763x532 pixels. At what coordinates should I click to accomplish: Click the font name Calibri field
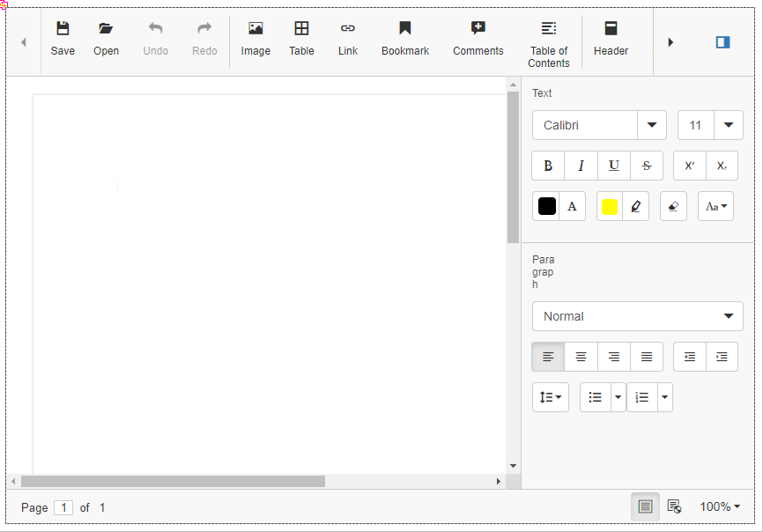click(x=585, y=125)
